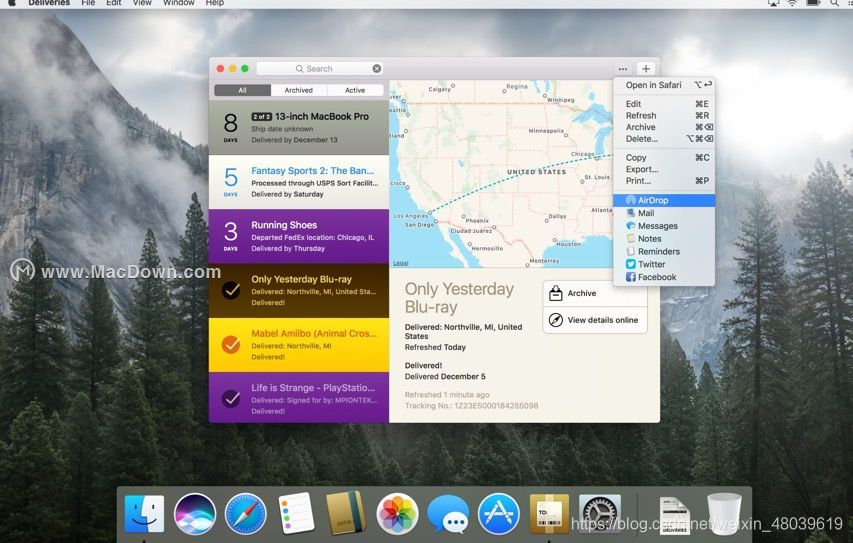Click the Twitter bird icon
The image size is (853, 543).
tap(631, 264)
